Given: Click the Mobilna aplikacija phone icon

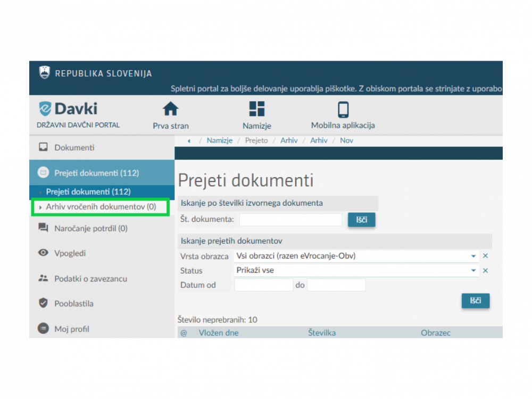Looking at the screenshot, I should (x=343, y=109).
